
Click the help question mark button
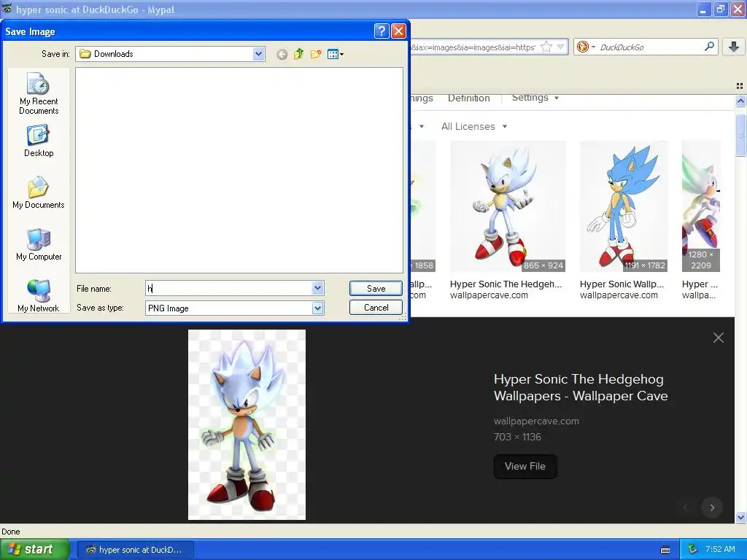pos(382,31)
